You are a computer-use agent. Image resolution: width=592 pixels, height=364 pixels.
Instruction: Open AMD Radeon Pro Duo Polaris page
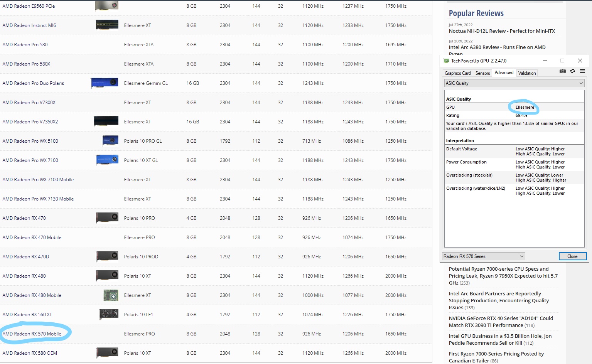(x=33, y=83)
